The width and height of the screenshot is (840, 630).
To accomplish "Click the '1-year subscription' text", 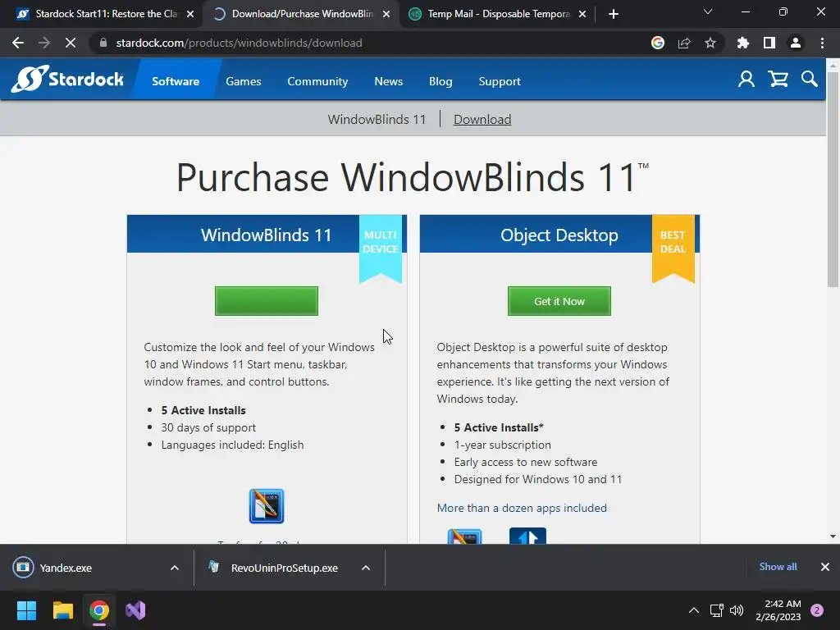I will [x=503, y=445].
